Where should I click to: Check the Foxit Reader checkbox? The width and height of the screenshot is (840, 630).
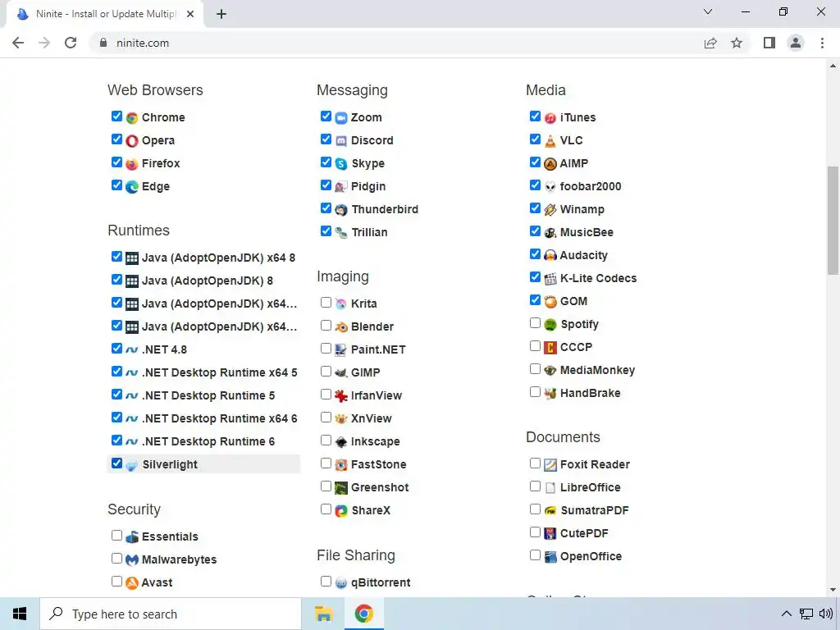(535, 463)
